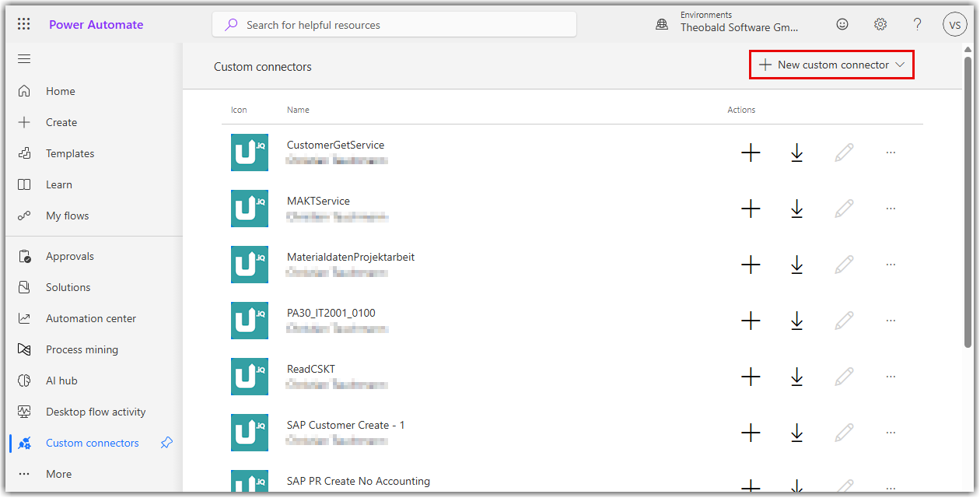This screenshot has width=980, height=498.
Task: Download SAP Customer Create - 1 connector
Action: tap(796, 433)
